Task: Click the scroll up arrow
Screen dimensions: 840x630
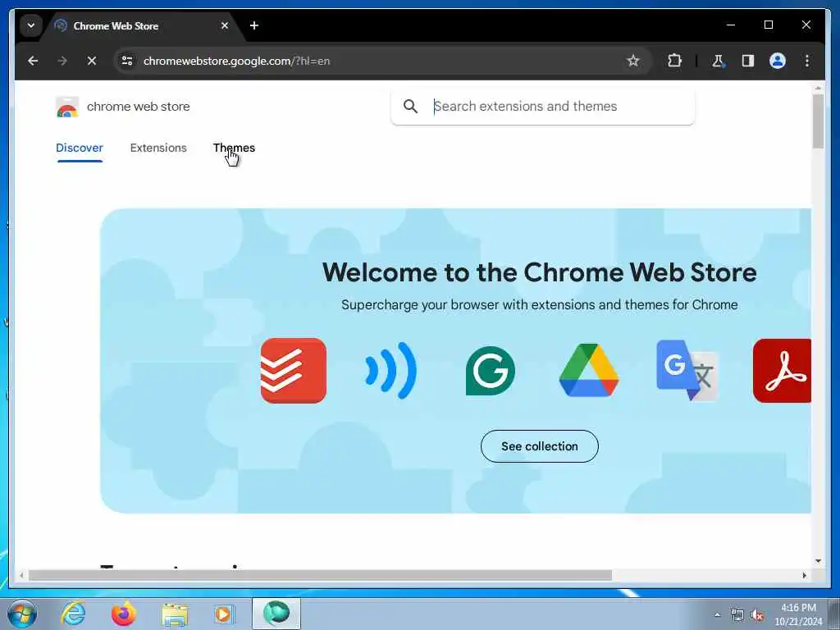Action: pyautogui.click(x=818, y=88)
